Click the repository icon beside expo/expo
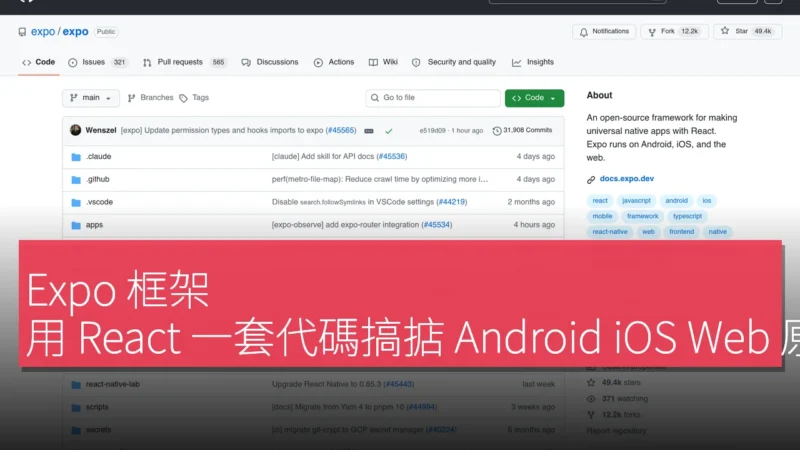Screen dimensions: 800x450 point(22,32)
